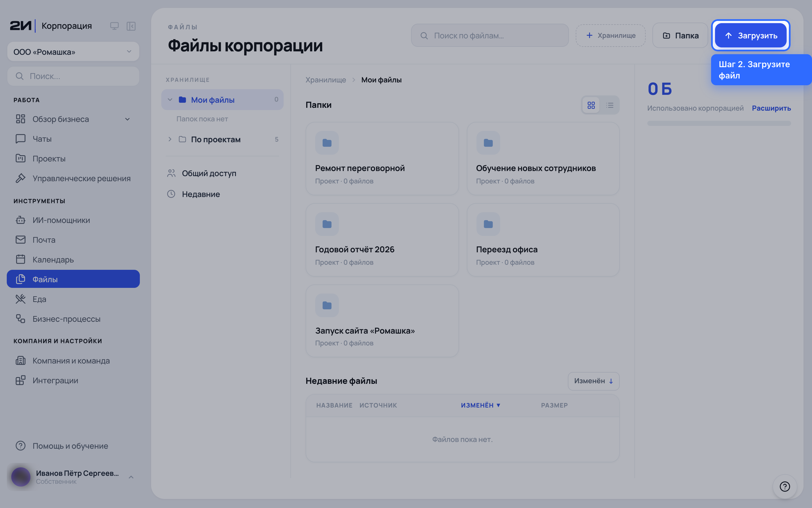
Task: Open the Запуск сайта «Ромашка» folder
Action: tap(382, 321)
